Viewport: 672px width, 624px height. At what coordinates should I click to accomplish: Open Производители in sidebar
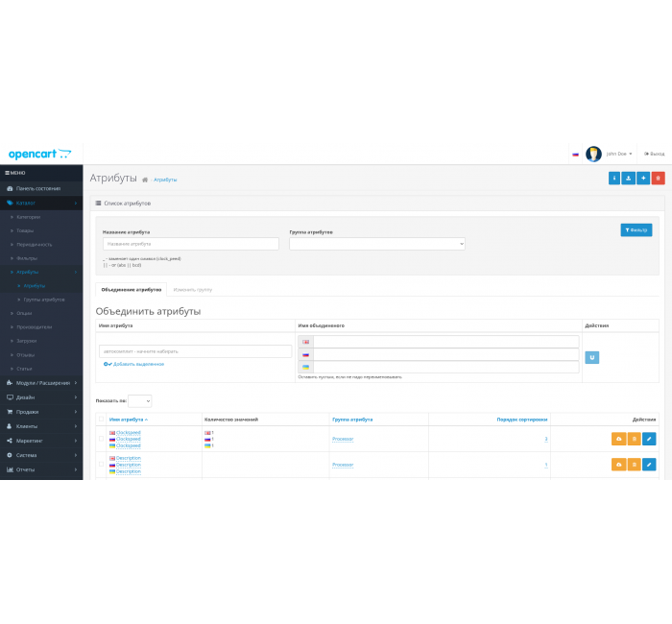[x=35, y=327]
